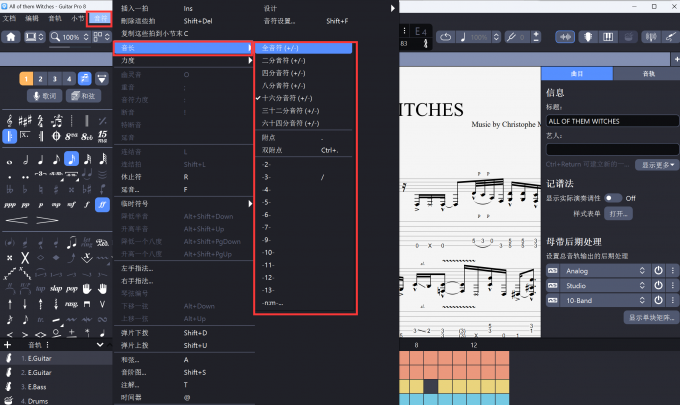Adjust the zoom 100% stepper arrows
Screen dimensions: 680x405
pos(86,37)
